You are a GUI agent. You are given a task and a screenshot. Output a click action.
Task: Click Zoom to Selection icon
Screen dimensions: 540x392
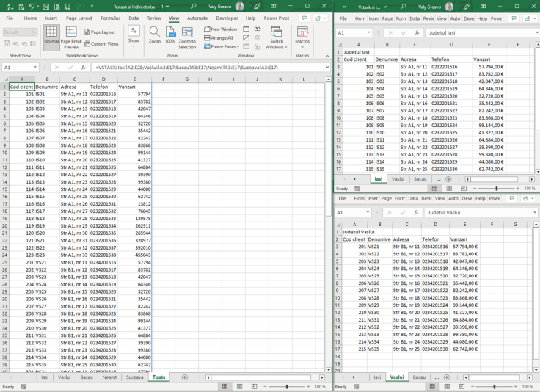click(187, 33)
